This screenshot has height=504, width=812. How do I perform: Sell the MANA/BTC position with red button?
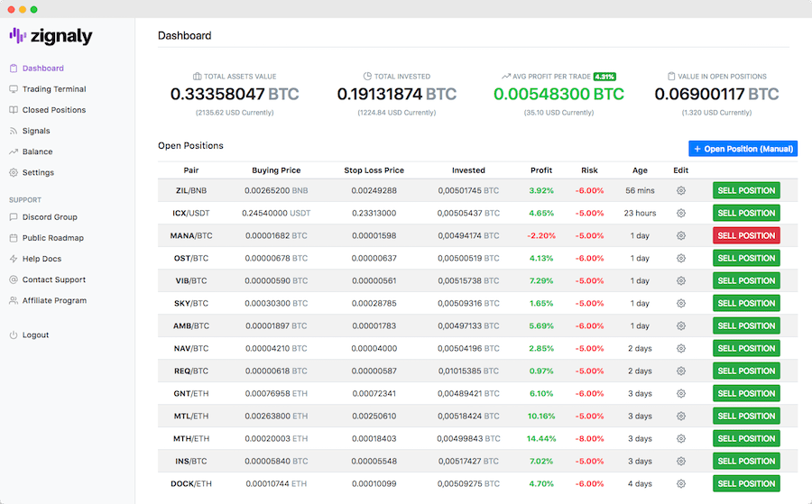click(x=746, y=235)
